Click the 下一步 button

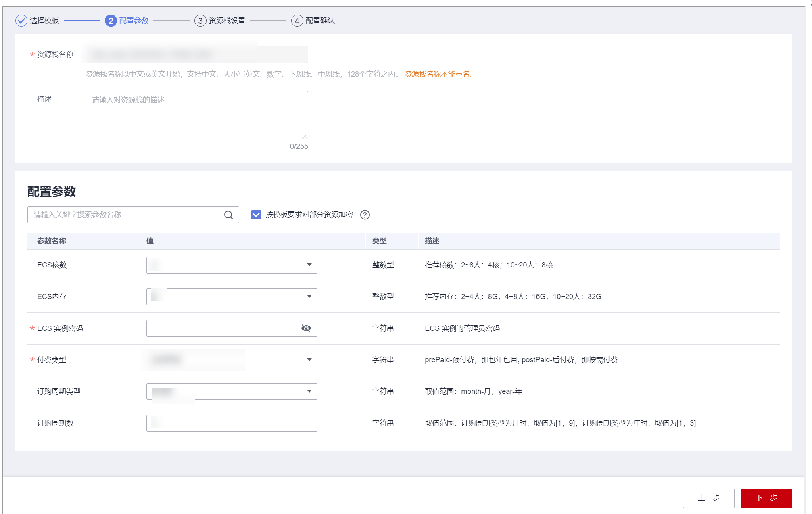(766, 498)
